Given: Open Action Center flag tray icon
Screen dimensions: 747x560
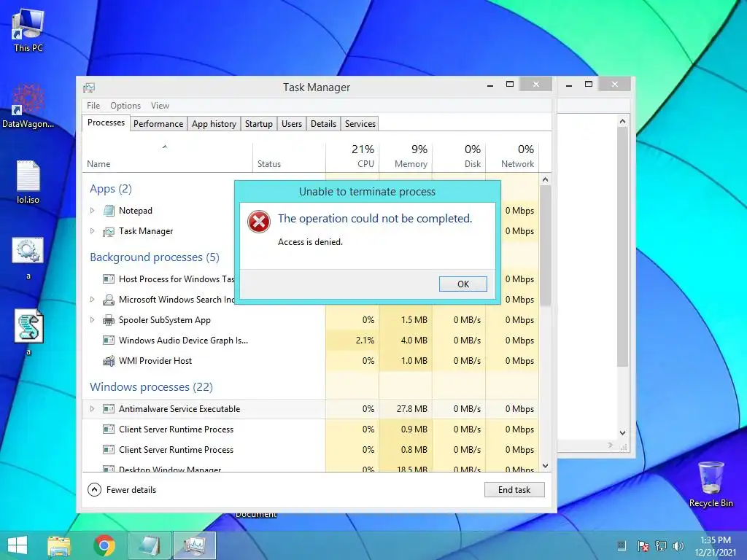Looking at the screenshot, I should pos(643,545).
